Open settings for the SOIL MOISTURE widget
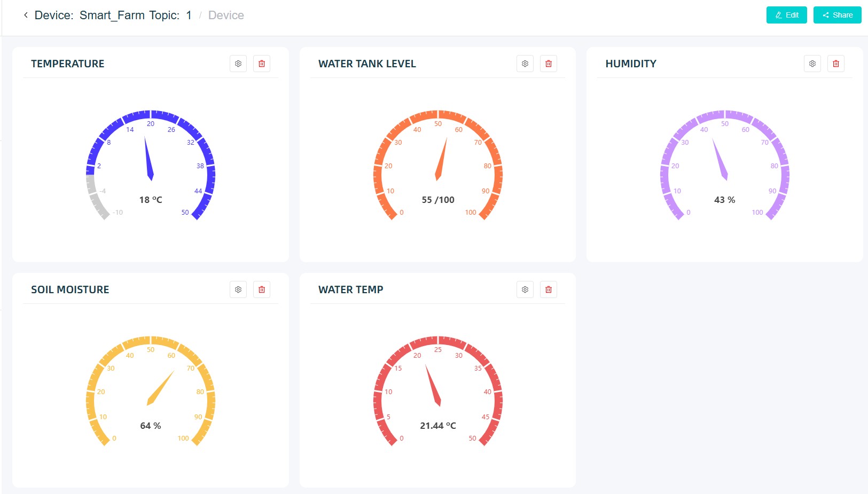Viewport: 868px width, 494px height. point(238,289)
